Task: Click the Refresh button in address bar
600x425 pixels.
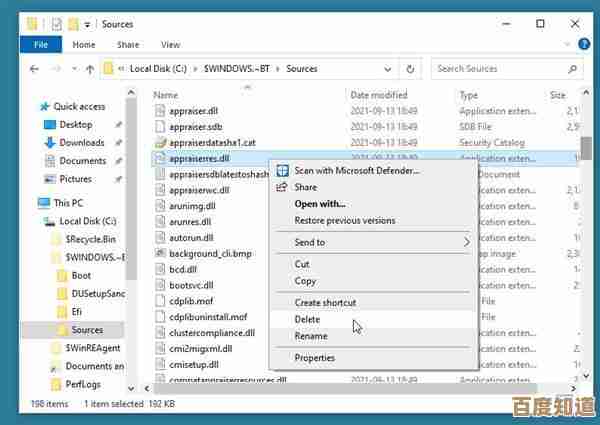Action: [410, 69]
